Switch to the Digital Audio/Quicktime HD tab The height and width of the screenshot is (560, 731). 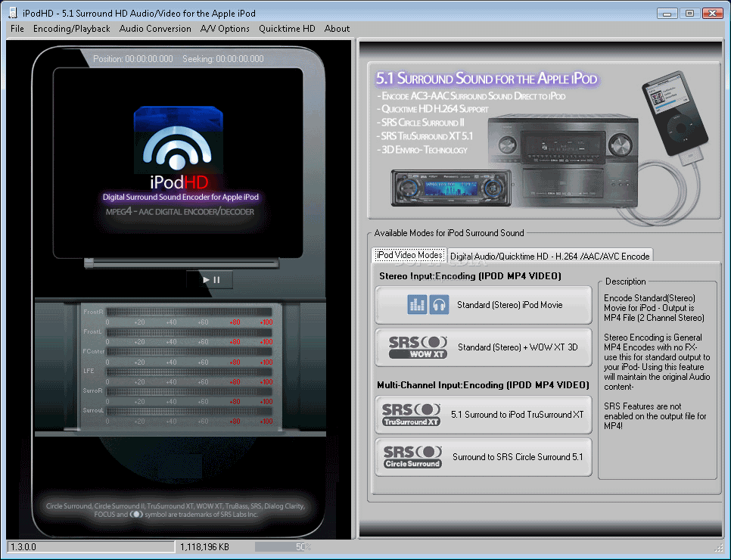pyautogui.click(x=549, y=256)
